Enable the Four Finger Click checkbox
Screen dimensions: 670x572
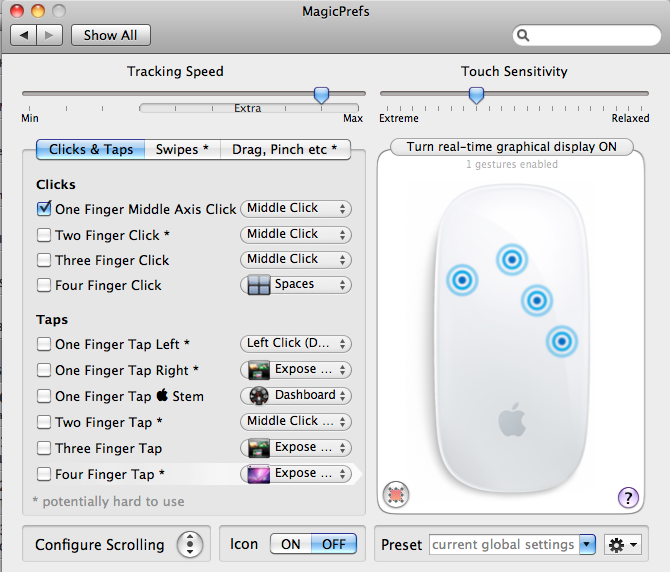pyautogui.click(x=44, y=285)
